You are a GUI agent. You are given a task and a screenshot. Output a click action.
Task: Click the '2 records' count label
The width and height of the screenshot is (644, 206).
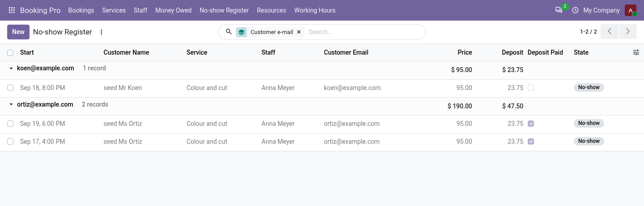(95, 104)
